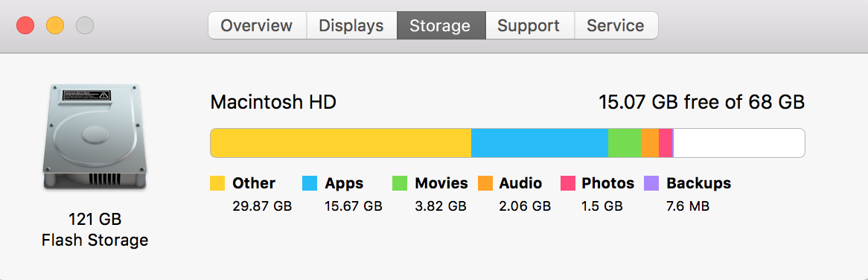The image size is (868, 280).
Task: Click the blue Apps legend swatch
Action: click(x=310, y=183)
